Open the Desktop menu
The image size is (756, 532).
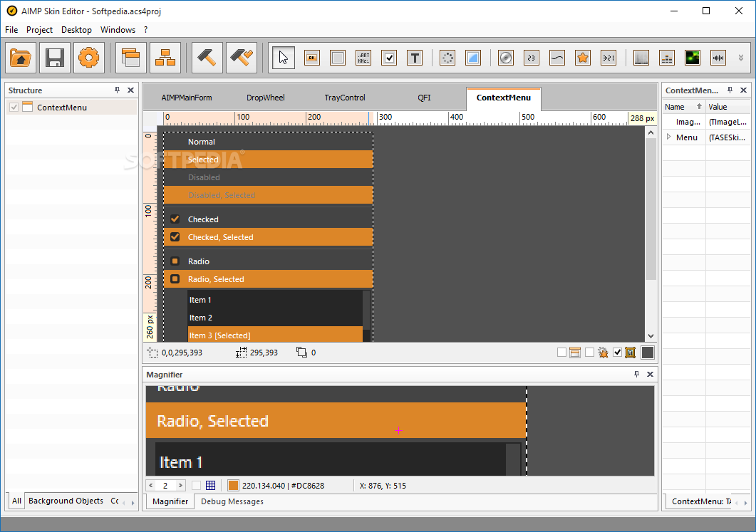[76, 30]
